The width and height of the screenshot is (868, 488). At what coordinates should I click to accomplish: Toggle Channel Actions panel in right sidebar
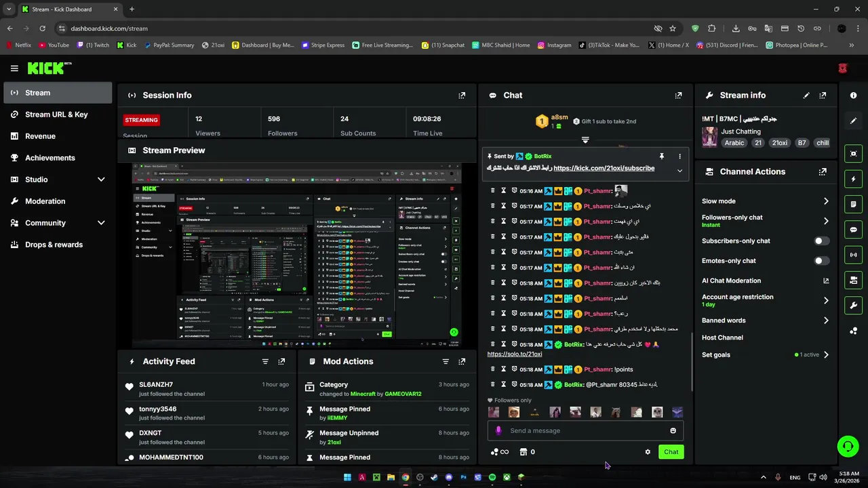click(x=854, y=280)
